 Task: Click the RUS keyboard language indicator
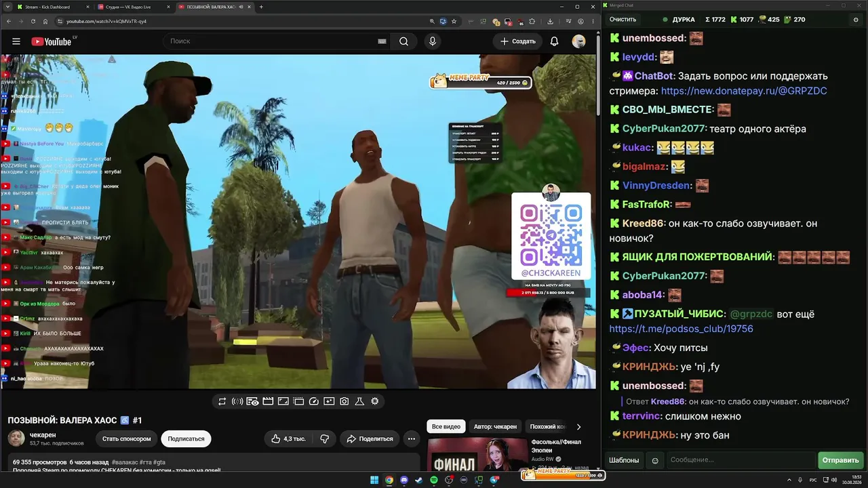814,480
